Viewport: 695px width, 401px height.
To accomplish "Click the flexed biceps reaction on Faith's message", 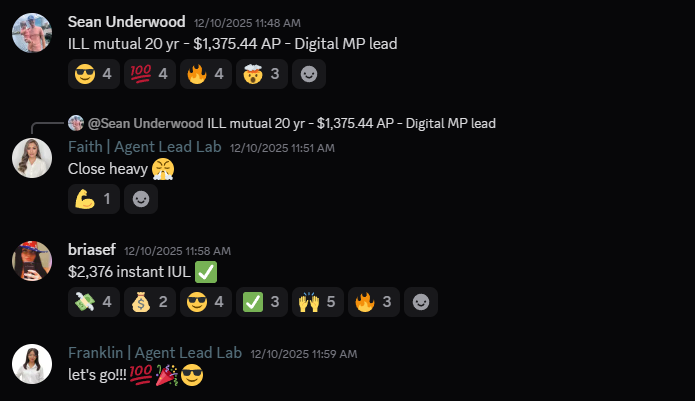I will [94, 199].
